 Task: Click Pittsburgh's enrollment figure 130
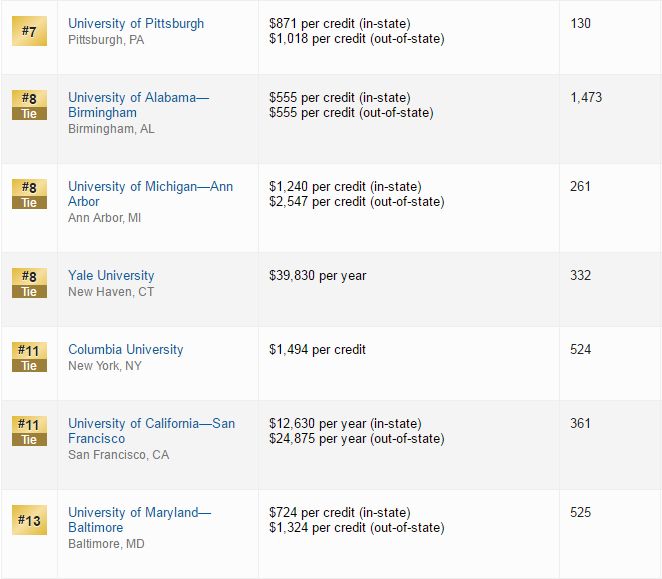click(580, 24)
